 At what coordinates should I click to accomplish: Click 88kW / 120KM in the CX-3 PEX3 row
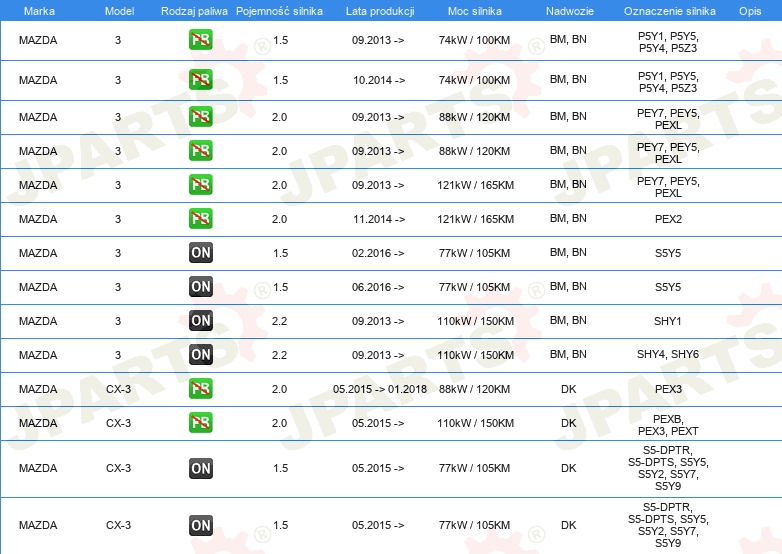pos(474,389)
